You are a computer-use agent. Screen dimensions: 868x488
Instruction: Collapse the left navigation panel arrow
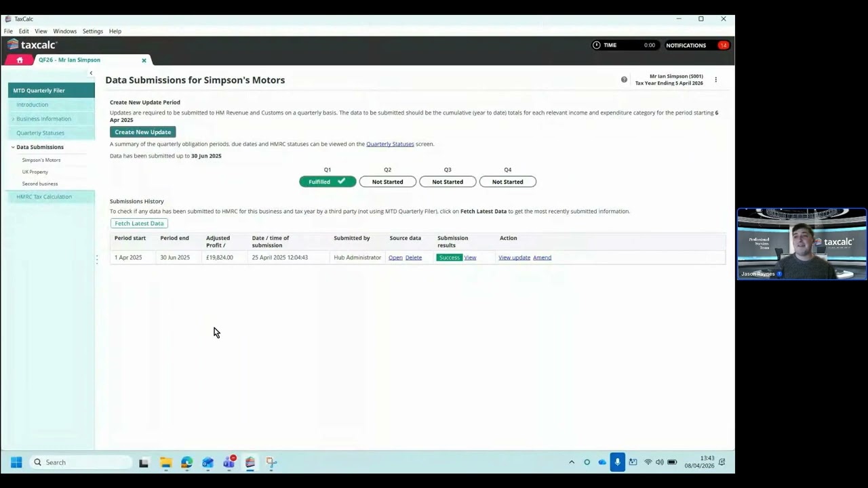coord(91,73)
